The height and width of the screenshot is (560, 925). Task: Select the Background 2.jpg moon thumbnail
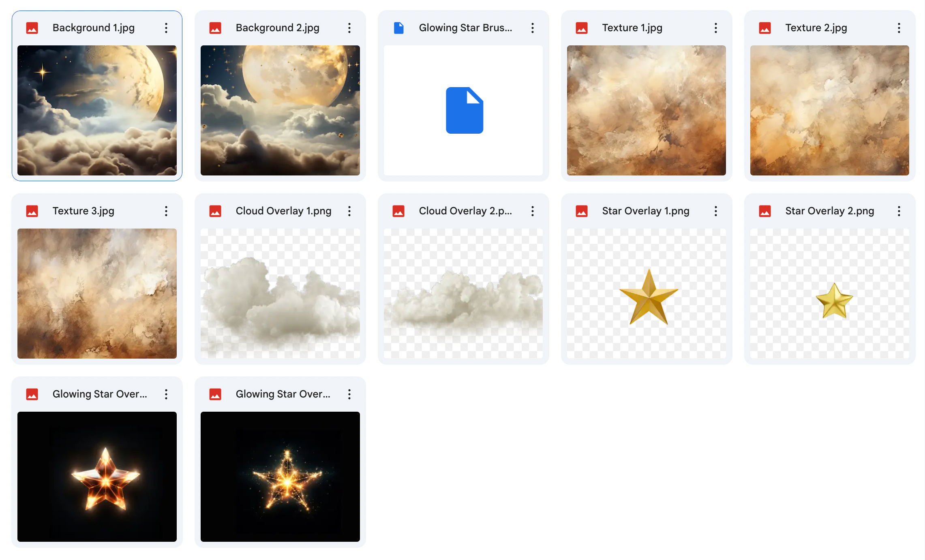pos(280,110)
